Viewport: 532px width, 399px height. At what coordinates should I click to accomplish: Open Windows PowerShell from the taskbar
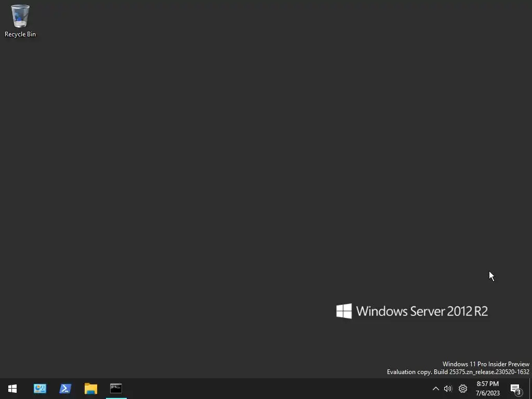click(x=65, y=389)
